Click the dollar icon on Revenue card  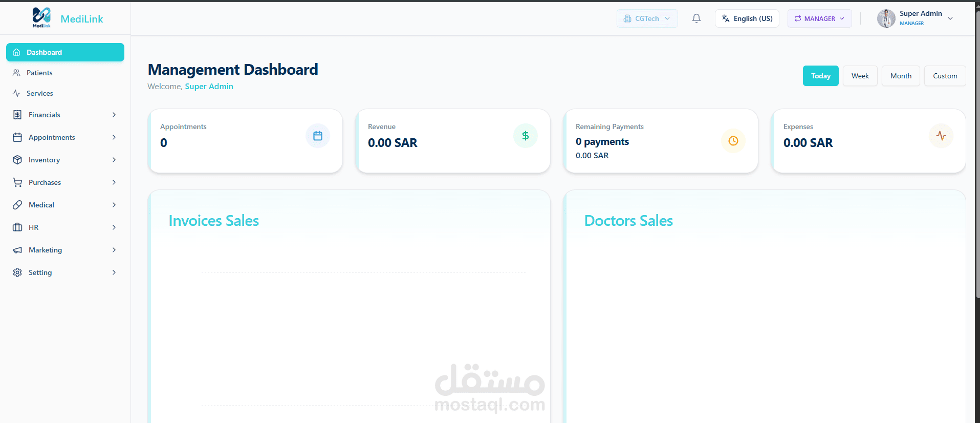pyautogui.click(x=526, y=136)
